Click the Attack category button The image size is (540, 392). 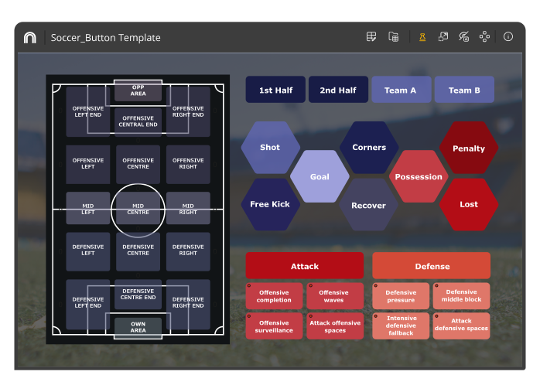[305, 266]
